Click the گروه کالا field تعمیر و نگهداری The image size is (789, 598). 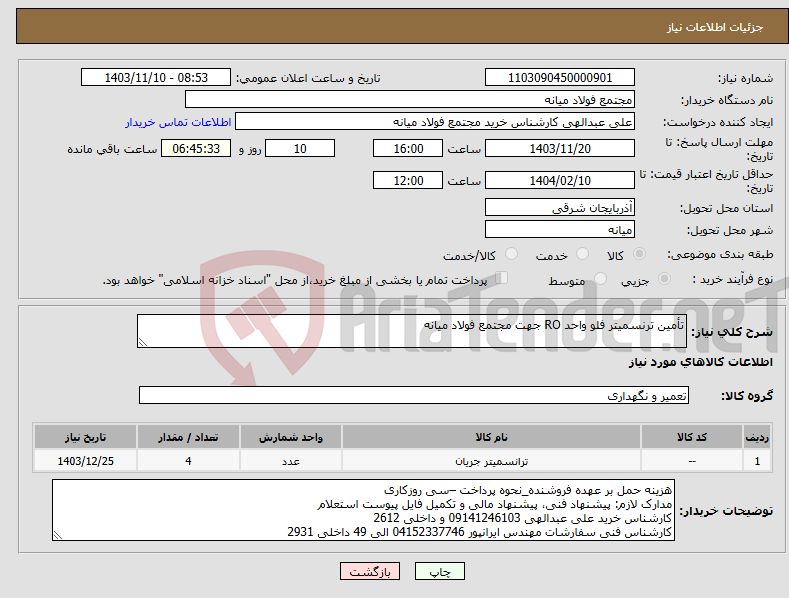[414, 396]
